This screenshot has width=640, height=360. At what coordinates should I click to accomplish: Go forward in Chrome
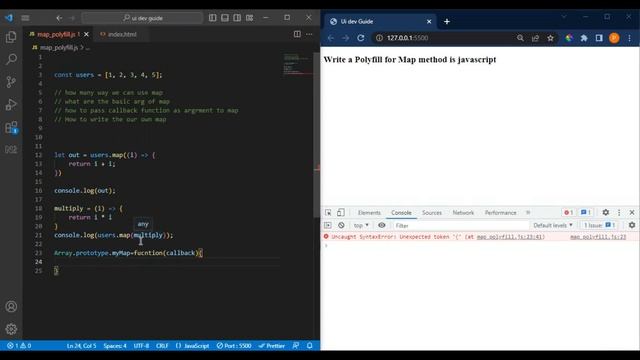coord(346,38)
